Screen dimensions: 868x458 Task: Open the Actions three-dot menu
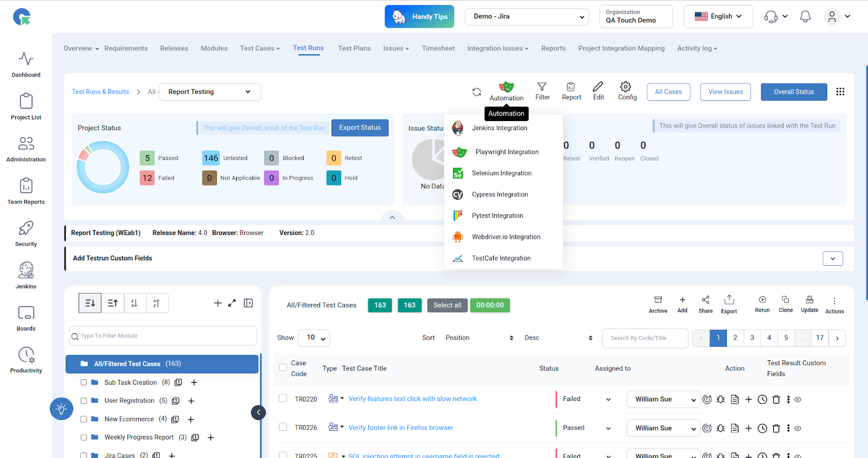(x=834, y=305)
